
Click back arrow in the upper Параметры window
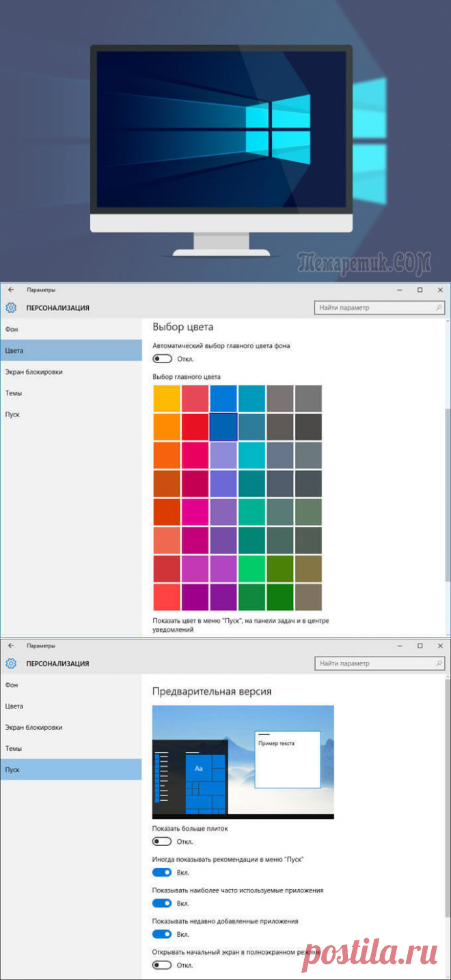[11, 290]
